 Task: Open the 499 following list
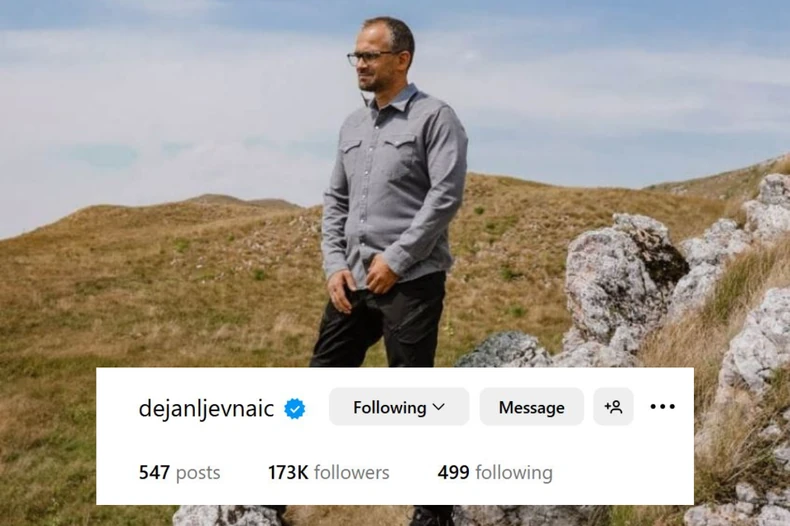495,473
